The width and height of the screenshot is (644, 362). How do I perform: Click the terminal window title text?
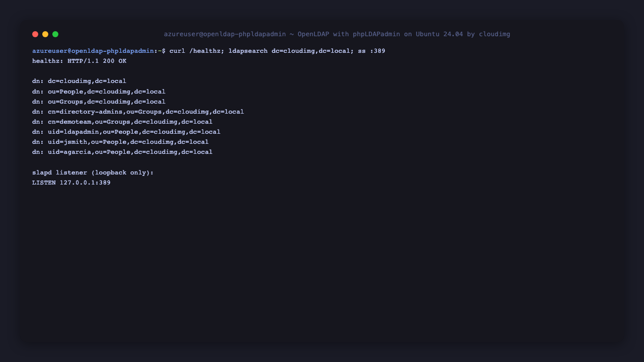(337, 34)
